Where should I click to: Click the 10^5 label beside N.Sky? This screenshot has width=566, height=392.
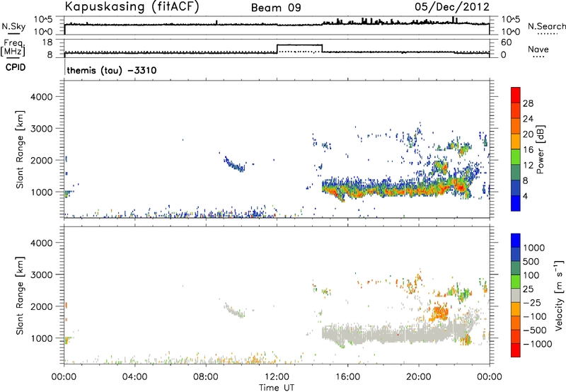coord(43,19)
